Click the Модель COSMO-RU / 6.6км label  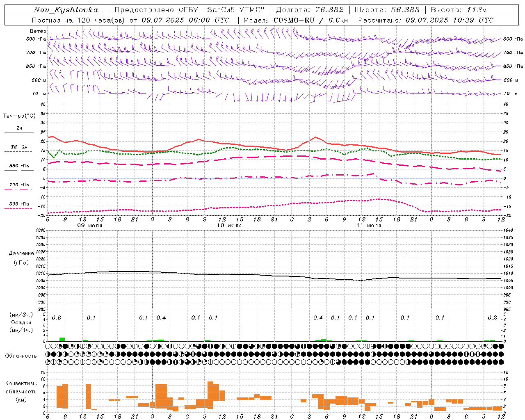click(296, 20)
